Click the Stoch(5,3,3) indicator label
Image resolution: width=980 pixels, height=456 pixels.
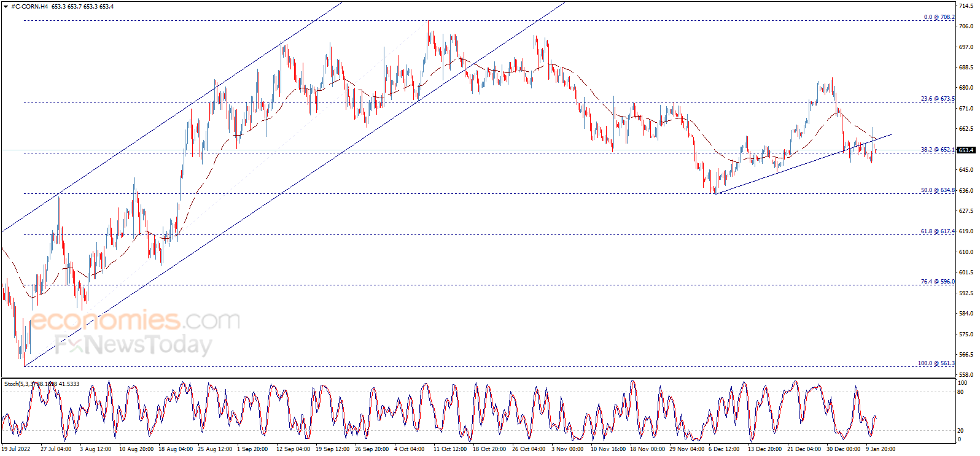pyautogui.click(x=20, y=384)
